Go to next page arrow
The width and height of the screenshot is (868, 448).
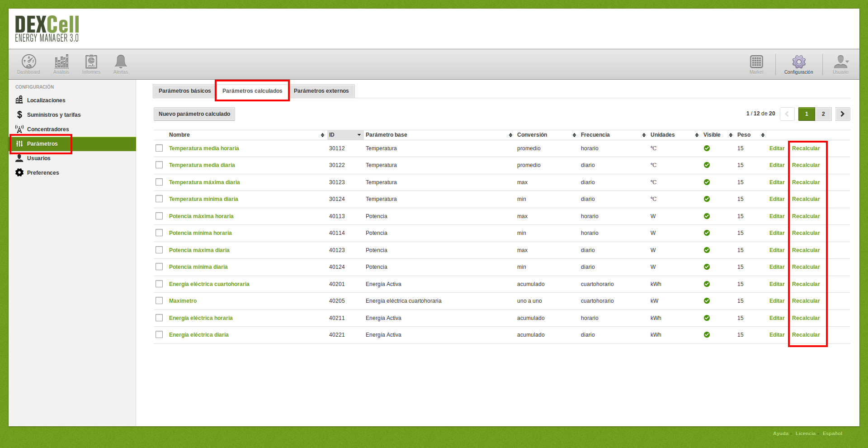(x=843, y=114)
